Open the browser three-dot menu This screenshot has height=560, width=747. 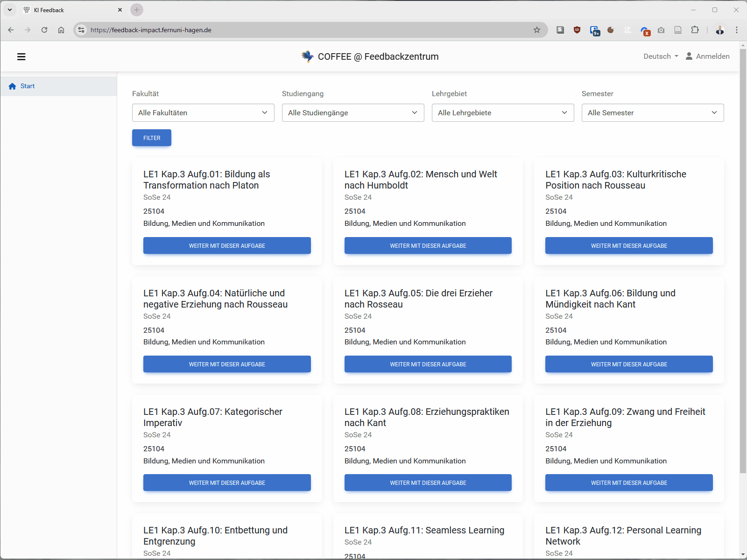[736, 30]
